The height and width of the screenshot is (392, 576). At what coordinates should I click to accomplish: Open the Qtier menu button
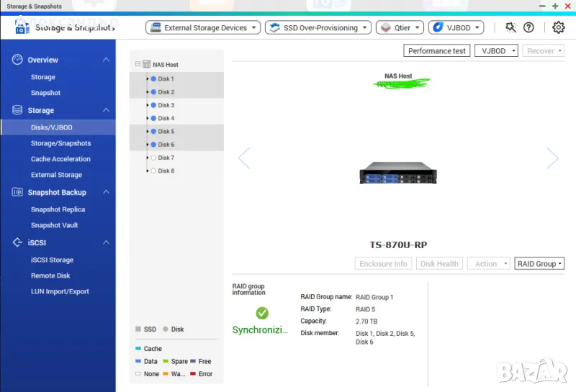coord(399,28)
